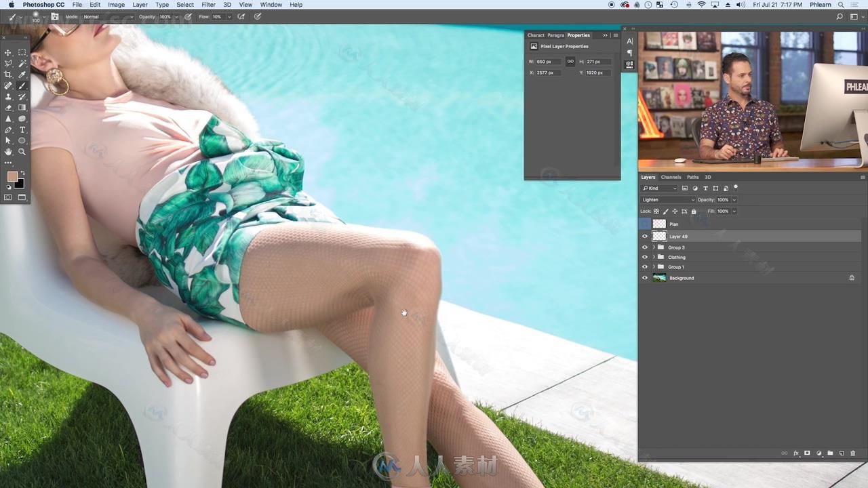This screenshot has width=868, height=488.
Task: Create a new layer
Action: [x=842, y=453]
